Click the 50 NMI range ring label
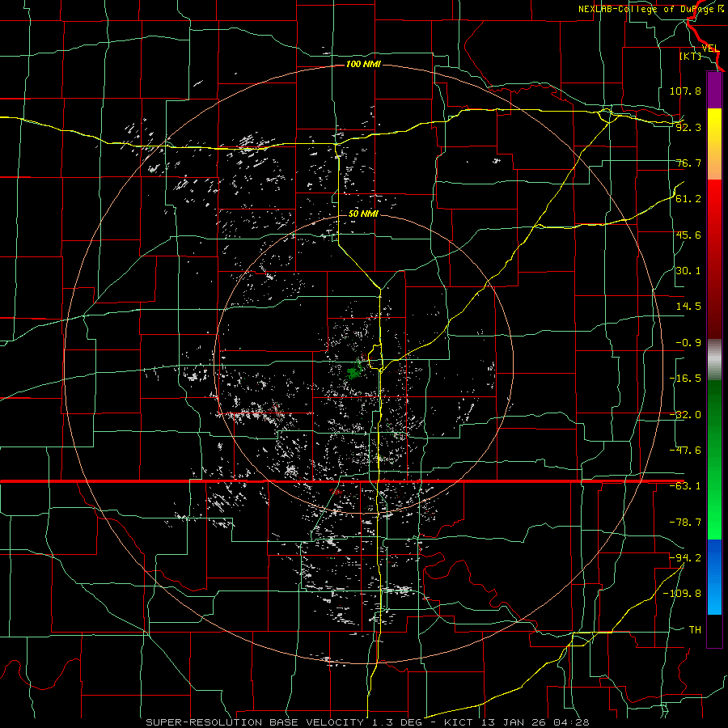This screenshot has width=728, height=728. [363, 214]
